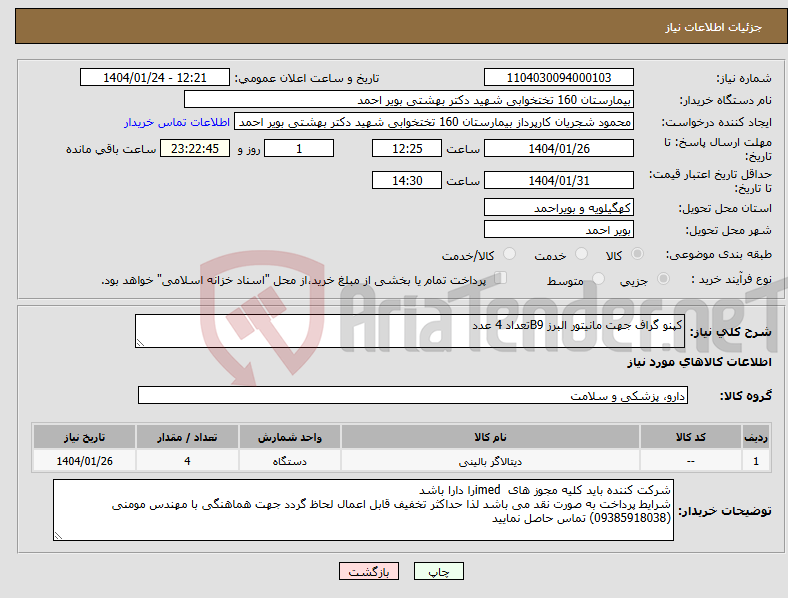Click the اطلاعات کالاهای مورد نیاز heading
This screenshot has height=598, width=788.
pos(699,362)
